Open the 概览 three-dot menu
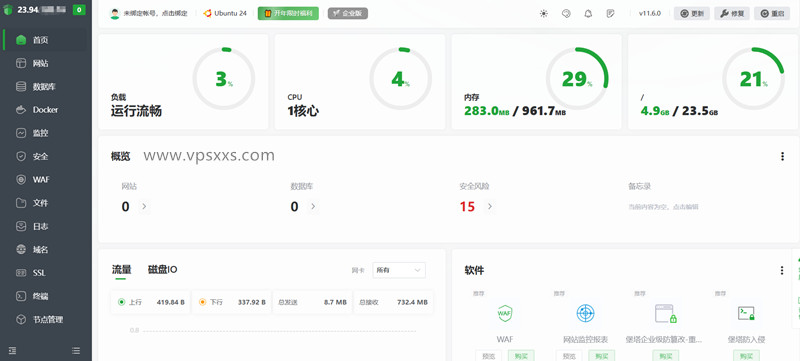This screenshot has height=361, width=800. pyautogui.click(x=782, y=157)
